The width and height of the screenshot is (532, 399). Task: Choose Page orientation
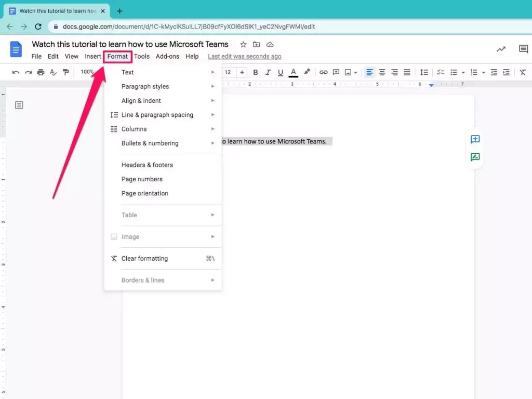(163, 193)
